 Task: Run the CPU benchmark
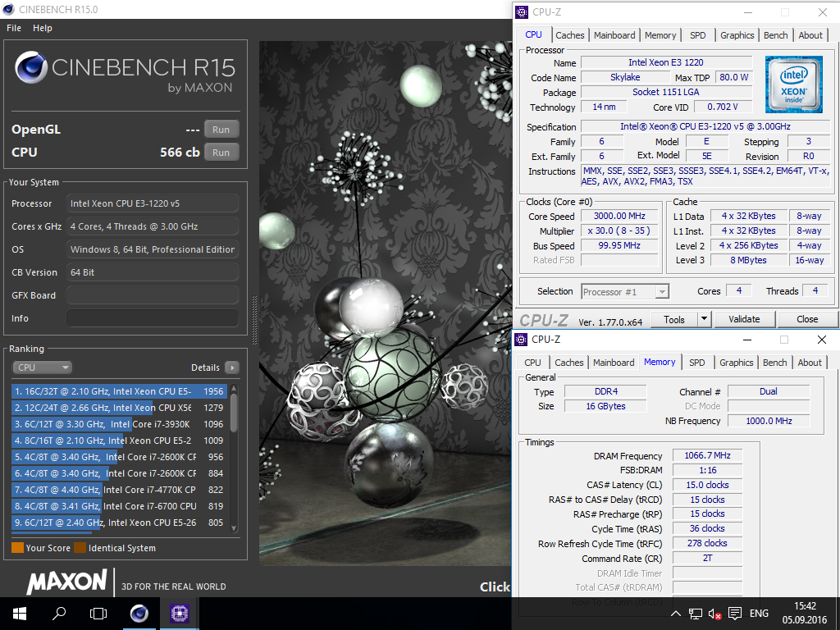click(x=221, y=152)
